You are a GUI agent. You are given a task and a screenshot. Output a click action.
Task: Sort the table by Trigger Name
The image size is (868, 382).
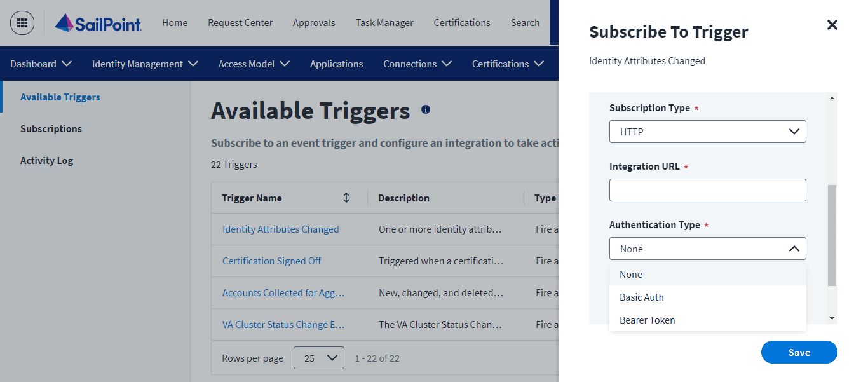point(346,198)
